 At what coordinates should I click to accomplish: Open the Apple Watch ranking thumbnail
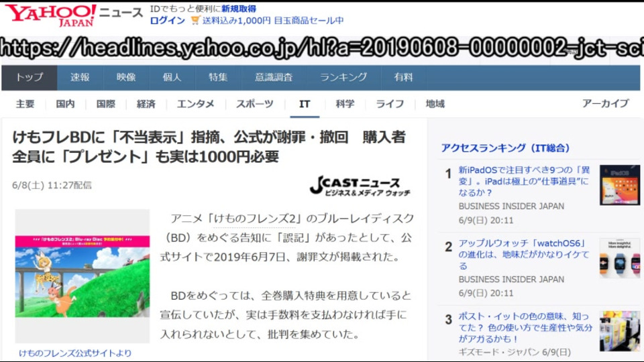click(619, 258)
